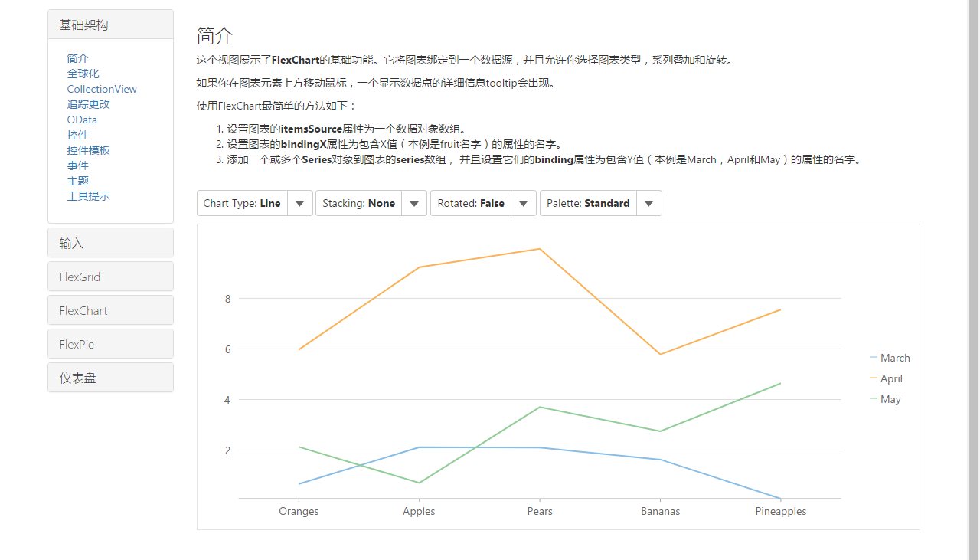Click the y-axis value 8
This screenshot has width=980, height=560.
[227, 299]
